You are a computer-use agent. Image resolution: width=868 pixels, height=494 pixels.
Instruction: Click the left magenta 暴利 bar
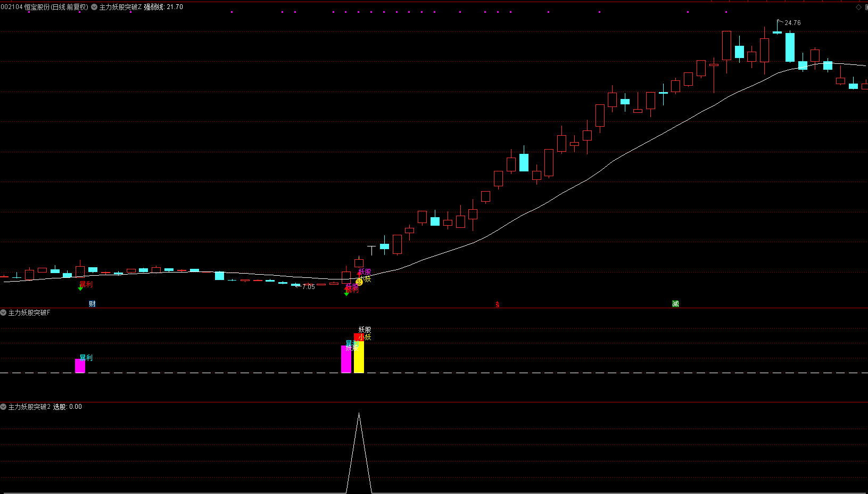pyautogui.click(x=80, y=366)
